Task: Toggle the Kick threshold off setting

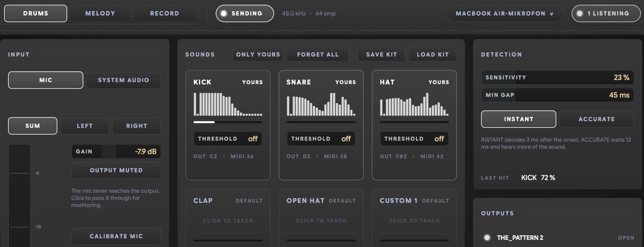Action: [228, 139]
